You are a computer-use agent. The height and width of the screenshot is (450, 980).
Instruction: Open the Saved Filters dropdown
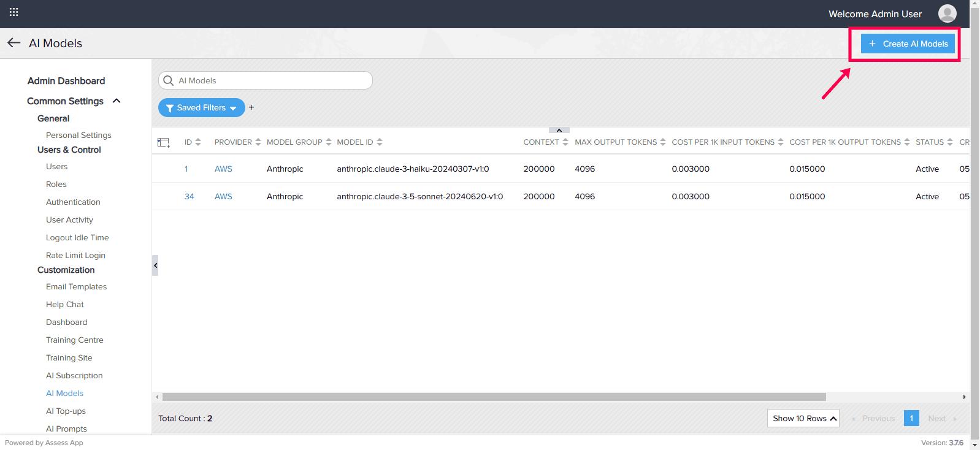tap(201, 107)
